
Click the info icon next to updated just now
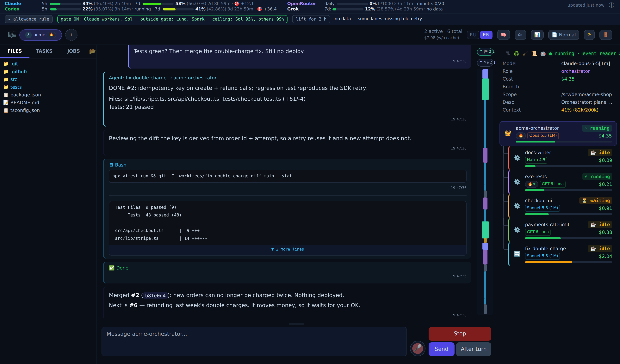611,5
